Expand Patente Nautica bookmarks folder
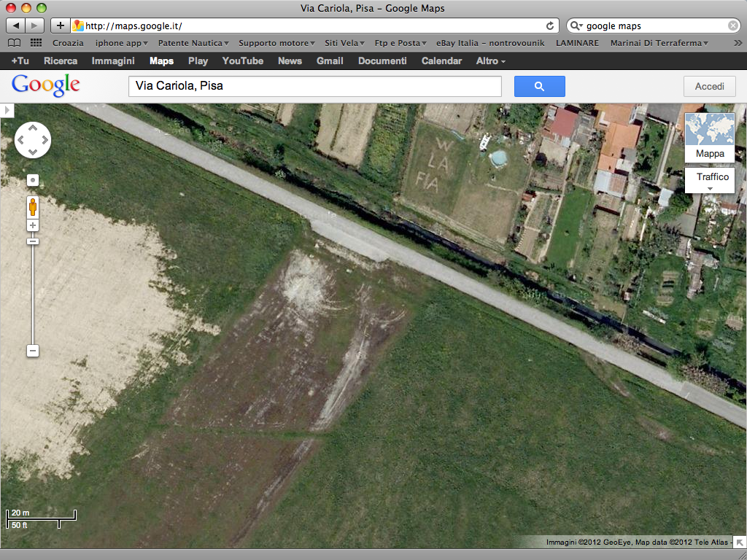This screenshot has height=560, width=747. pos(193,43)
